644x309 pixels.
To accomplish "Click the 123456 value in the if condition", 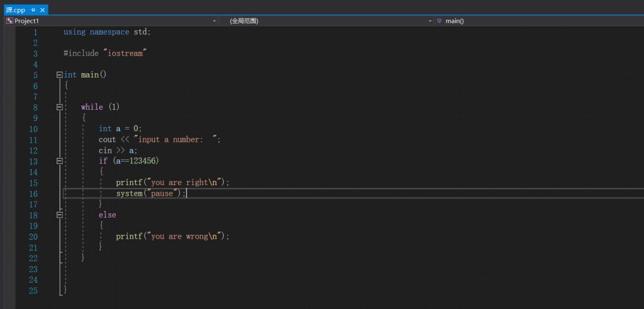I will 142,161.
